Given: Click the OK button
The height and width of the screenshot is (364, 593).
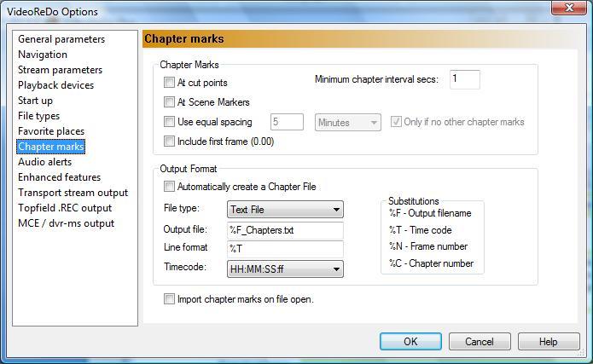Looking at the screenshot, I should click(x=410, y=341).
